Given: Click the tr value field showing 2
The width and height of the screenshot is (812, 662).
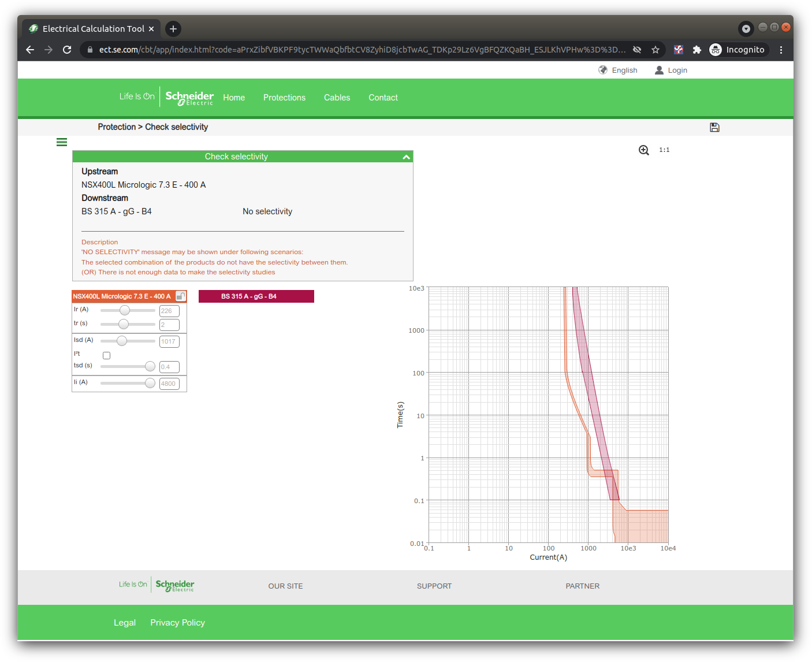Looking at the screenshot, I should point(169,325).
